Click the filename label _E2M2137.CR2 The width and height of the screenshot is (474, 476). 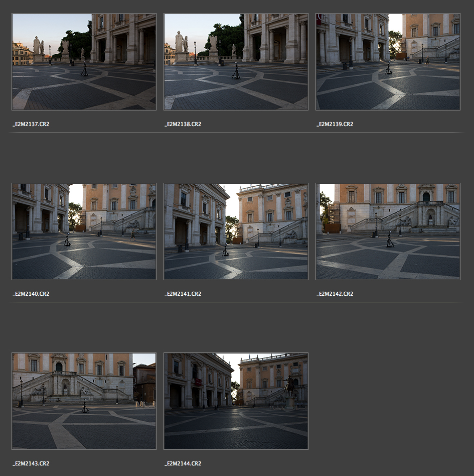point(31,124)
